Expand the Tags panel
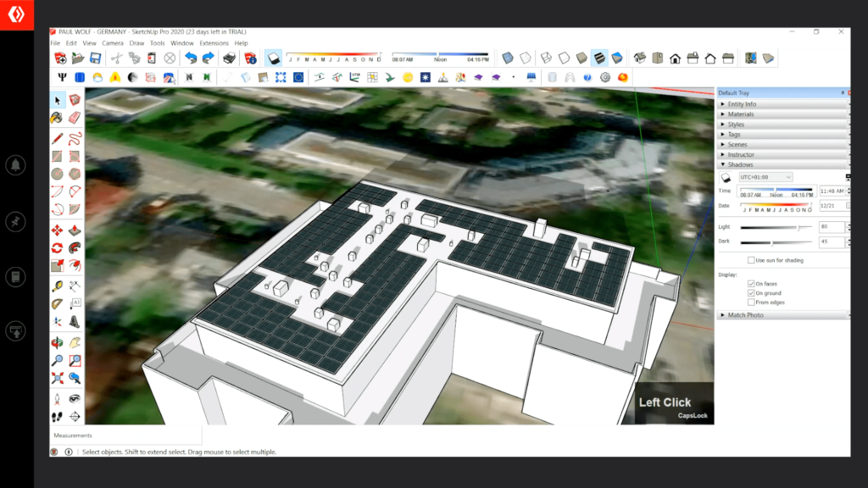Image resolution: width=868 pixels, height=488 pixels. point(782,135)
